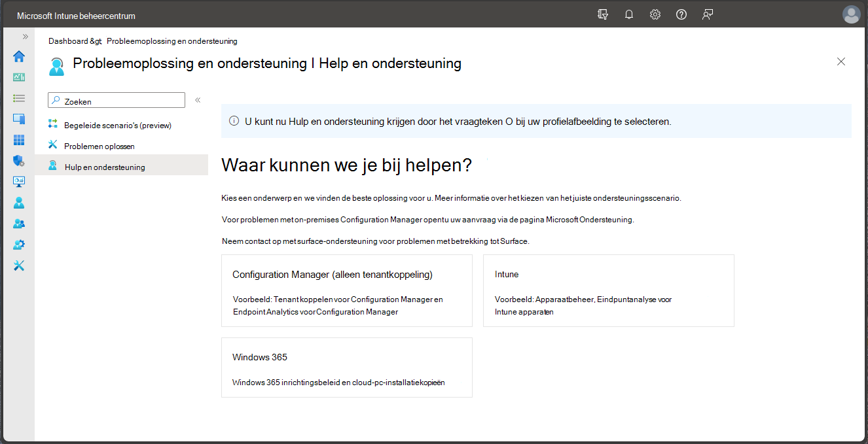This screenshot has width=868, height=444.
Task: Open the Endpoint security shield icon
Action: [x=19, y=161]
